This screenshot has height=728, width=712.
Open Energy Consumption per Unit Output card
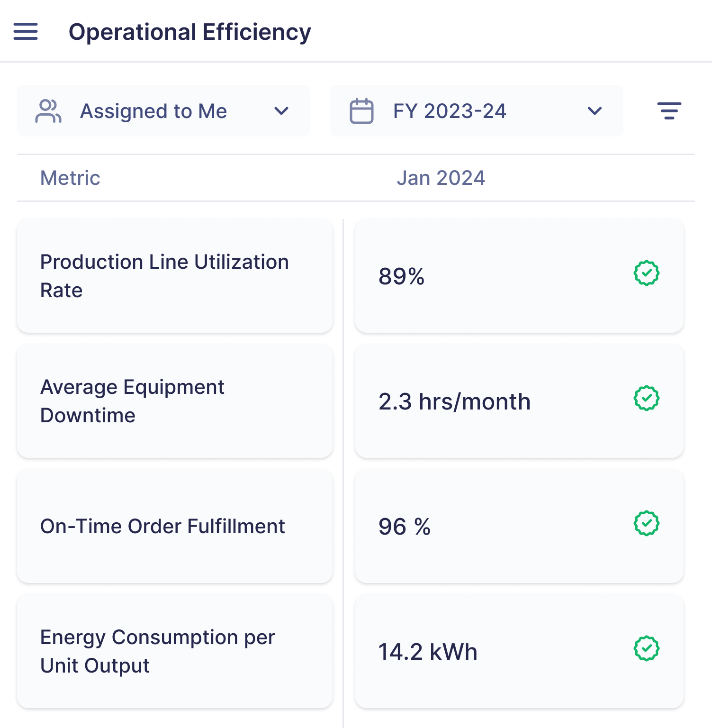click(x=175, y=651)
